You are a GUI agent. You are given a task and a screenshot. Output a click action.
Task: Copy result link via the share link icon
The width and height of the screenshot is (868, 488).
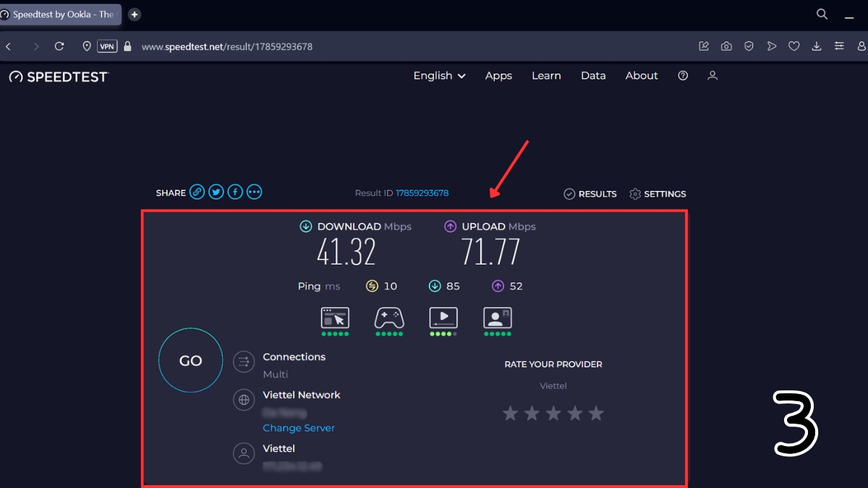coord(197,192)
